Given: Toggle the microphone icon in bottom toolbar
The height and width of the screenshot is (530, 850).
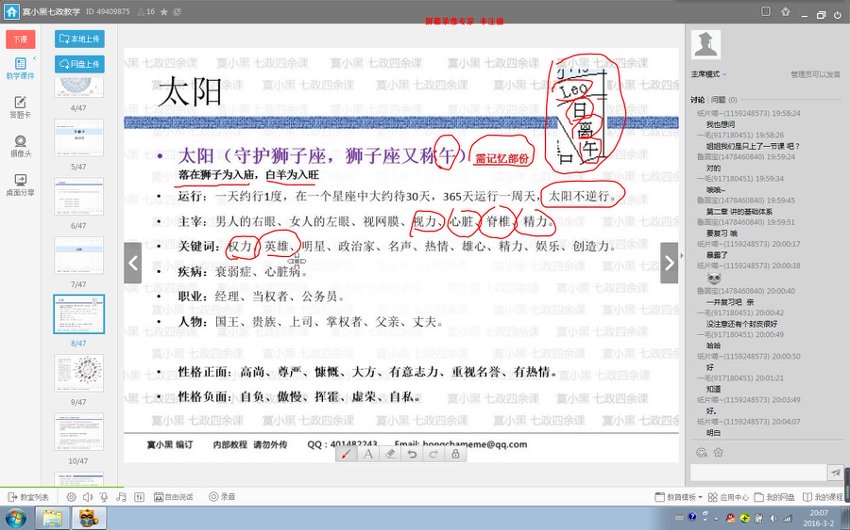Looking at the screenshot, I should (104, 497).
